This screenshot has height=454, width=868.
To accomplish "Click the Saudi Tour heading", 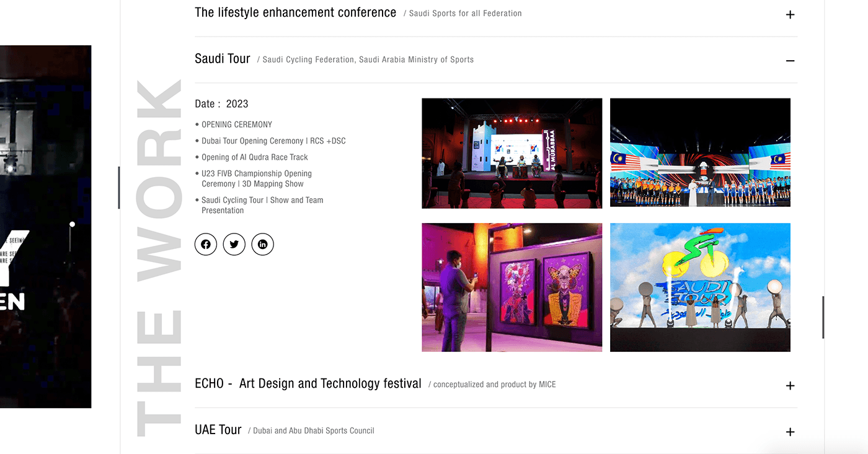I will pyautogui.click(x=223, y=59).
